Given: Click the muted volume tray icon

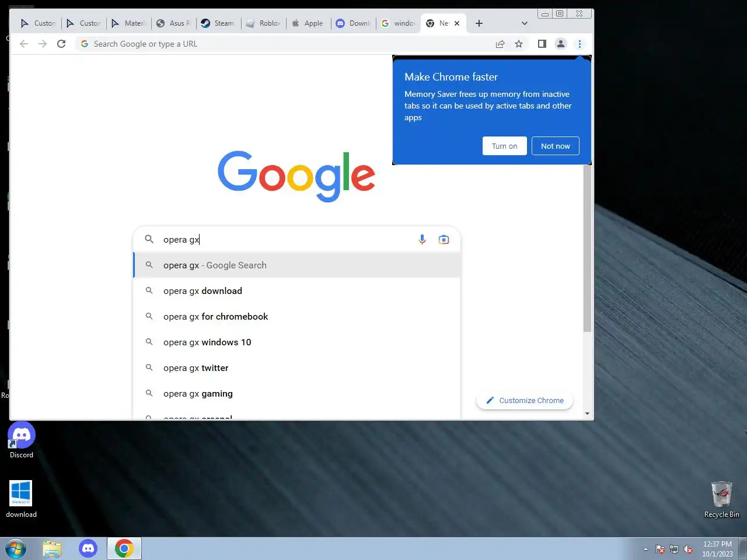Looking at the screenshot, I should click(x=688, y=549).
